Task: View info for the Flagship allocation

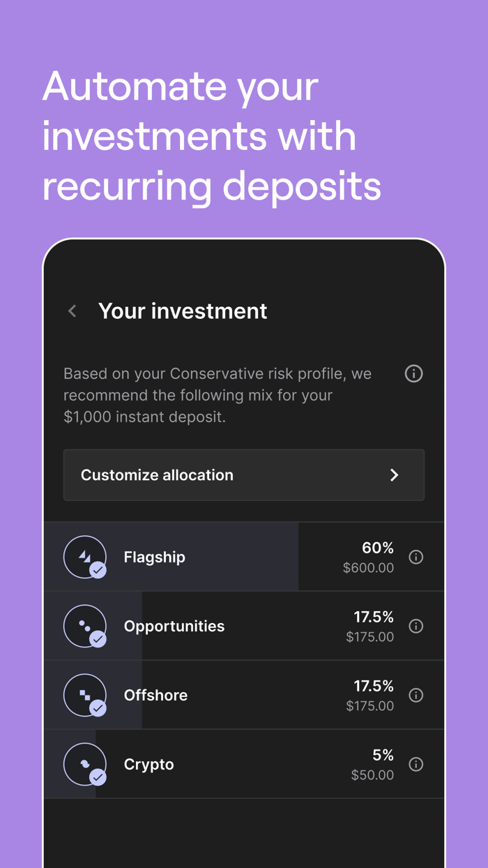Action: (416, 556)
